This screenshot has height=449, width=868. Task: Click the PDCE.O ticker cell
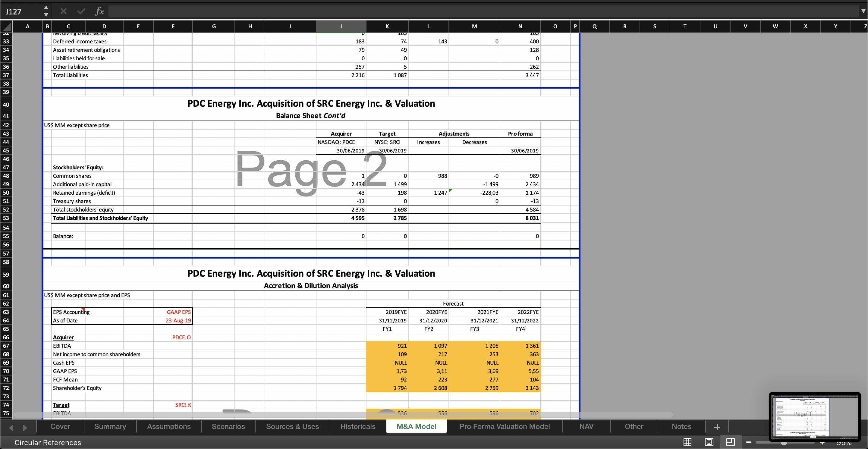point(173,337)
